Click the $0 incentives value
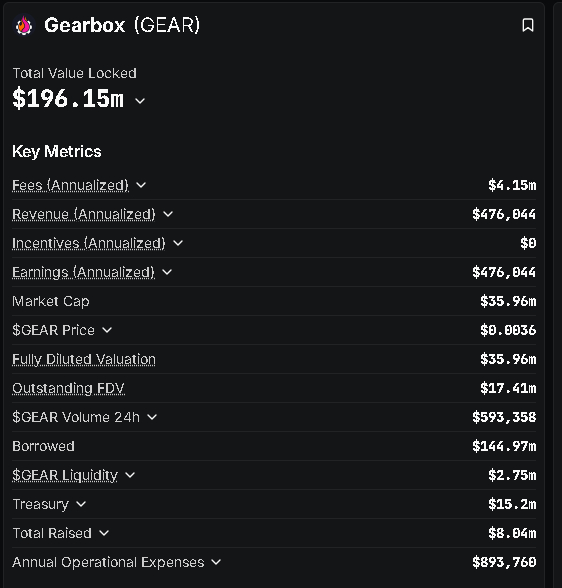This screenshot has height=588, width=562. (528, 243)
